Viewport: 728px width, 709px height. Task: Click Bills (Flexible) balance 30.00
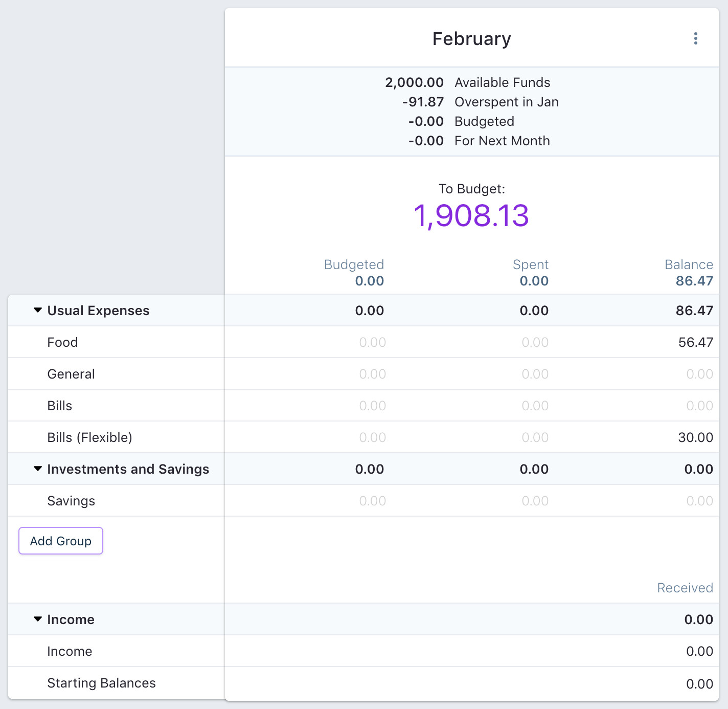(695, 437)
